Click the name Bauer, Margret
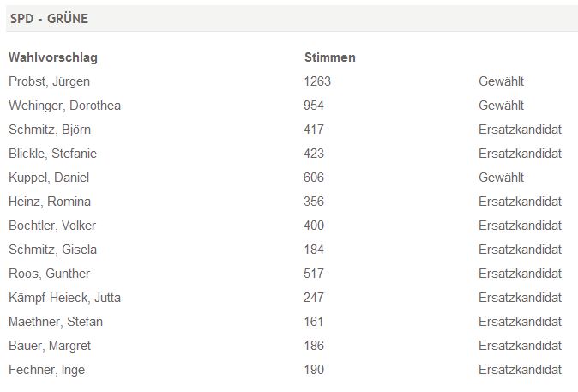This screenshot has width=578, height=392. point(50,346)
